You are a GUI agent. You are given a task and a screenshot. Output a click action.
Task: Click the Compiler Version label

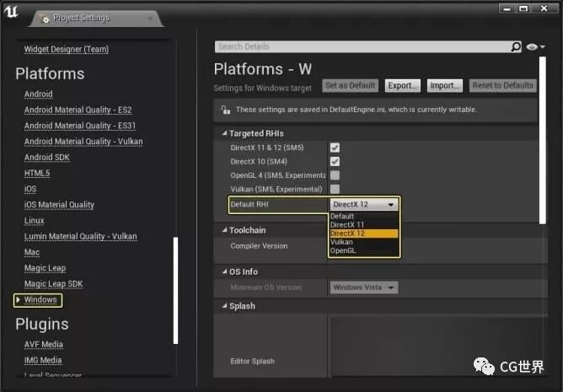click(259, 246)
